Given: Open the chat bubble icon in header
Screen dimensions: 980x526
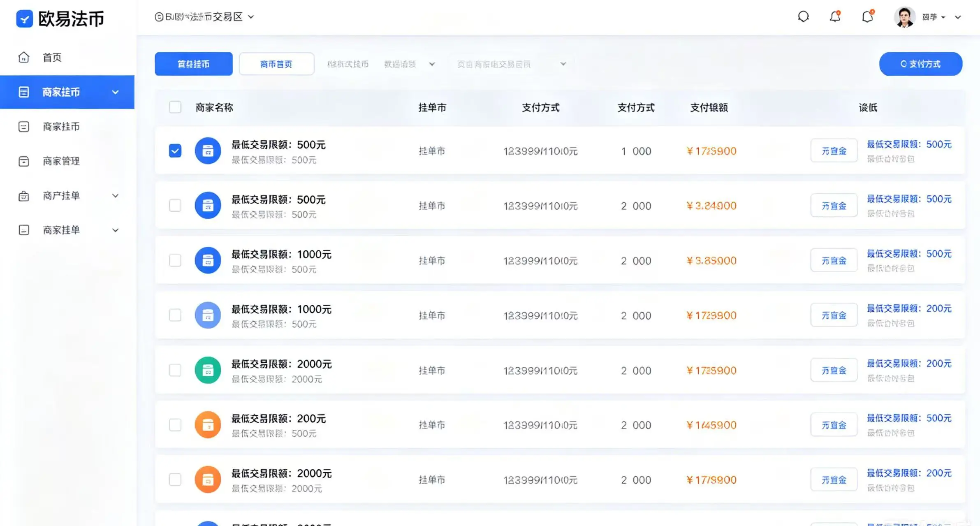Looking at the screenshot, I should click(803, 17).
